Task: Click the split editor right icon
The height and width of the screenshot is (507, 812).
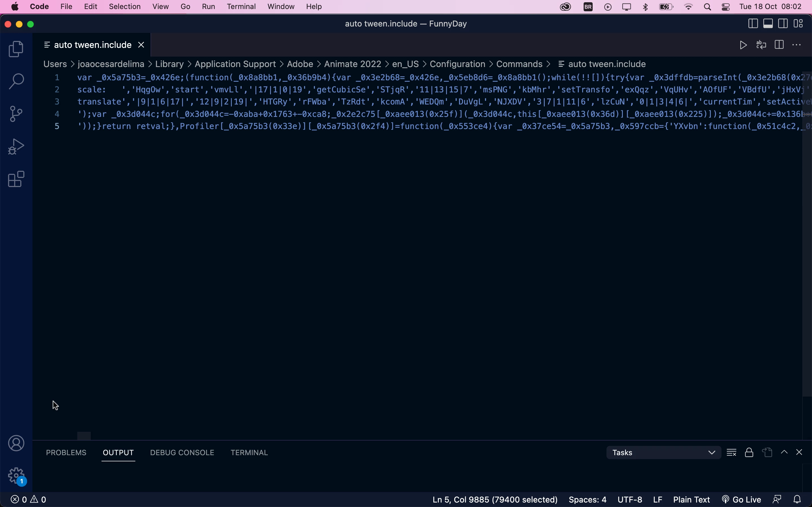Action: [x=779, y=45]
